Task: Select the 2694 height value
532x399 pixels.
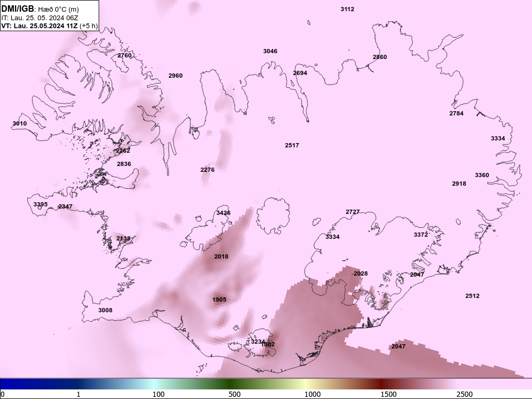Action: click(300, 73)
